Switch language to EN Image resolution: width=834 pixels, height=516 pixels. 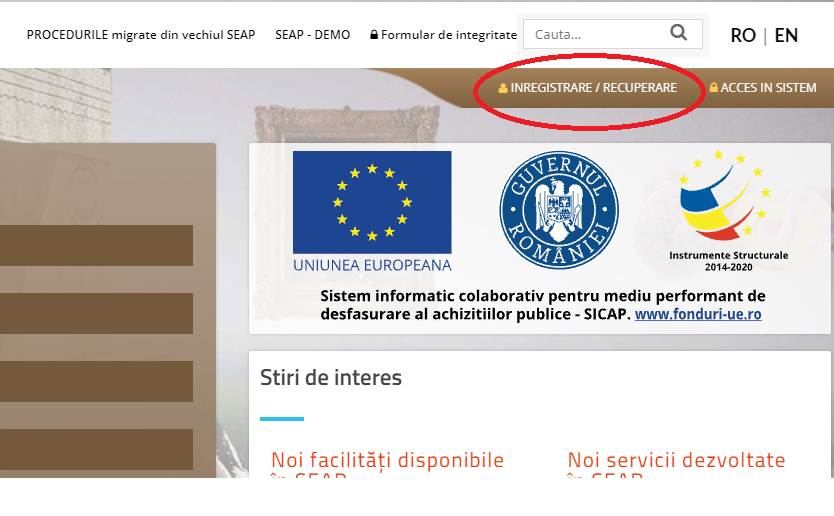click(786, 36)
